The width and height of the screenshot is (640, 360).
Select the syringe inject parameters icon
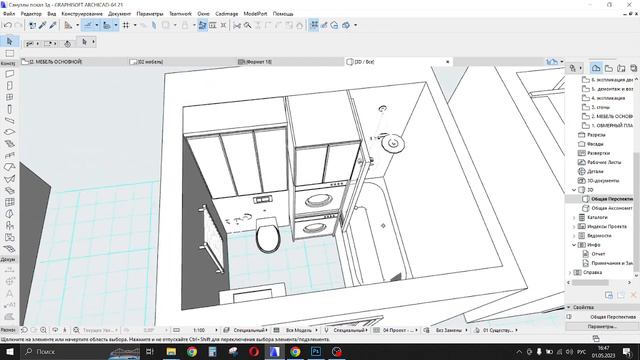pyautogui.click(x=53, y=25)
